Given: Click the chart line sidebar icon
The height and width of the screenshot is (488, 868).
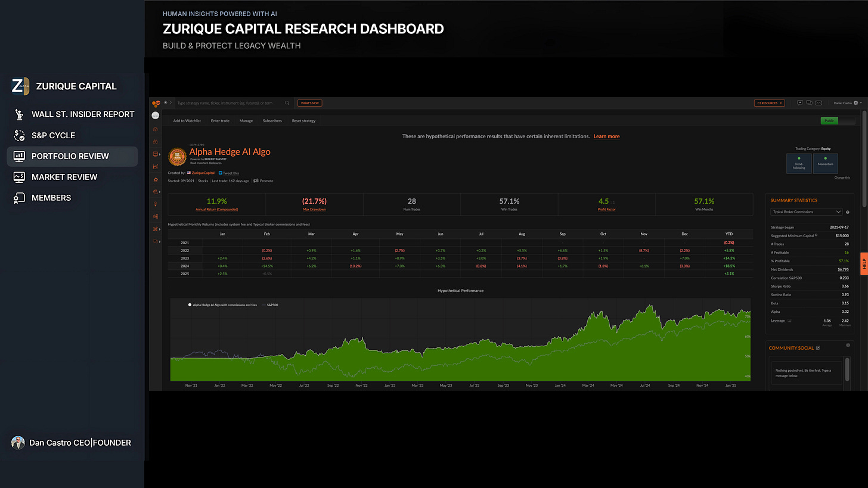Looking at the screenshot, I should tap(156, 167).
